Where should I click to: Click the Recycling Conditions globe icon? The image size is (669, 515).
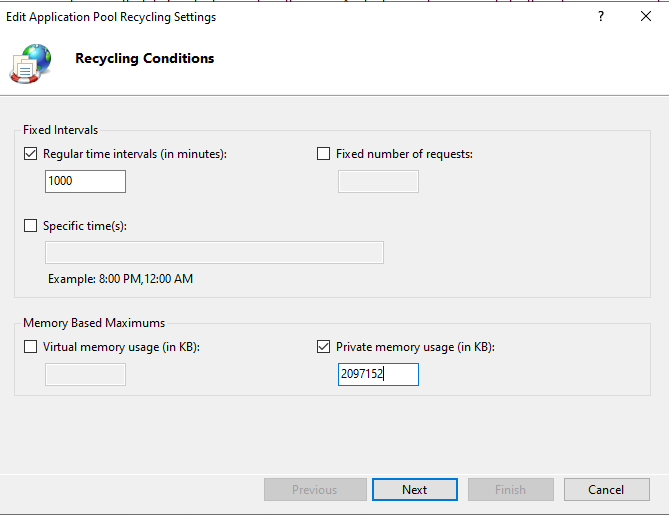tap(31, 63)
